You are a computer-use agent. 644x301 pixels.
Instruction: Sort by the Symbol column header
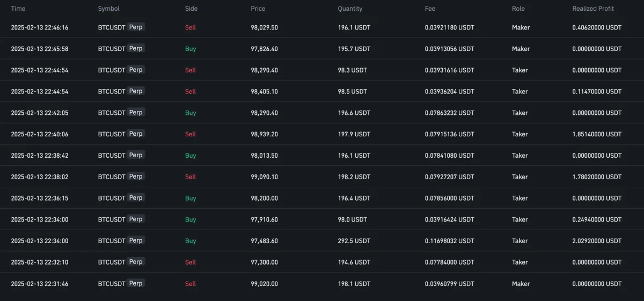108,9
